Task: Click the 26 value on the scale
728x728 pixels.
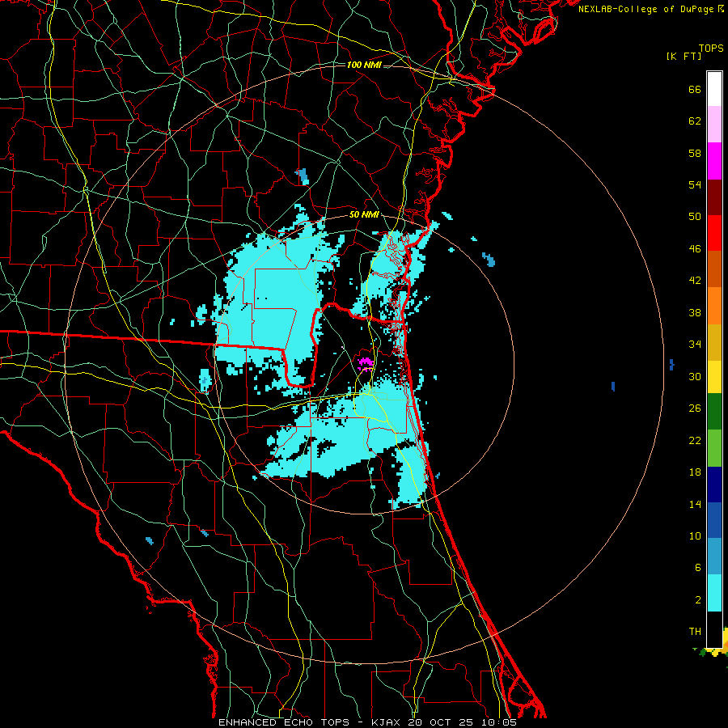Action: 695,408
